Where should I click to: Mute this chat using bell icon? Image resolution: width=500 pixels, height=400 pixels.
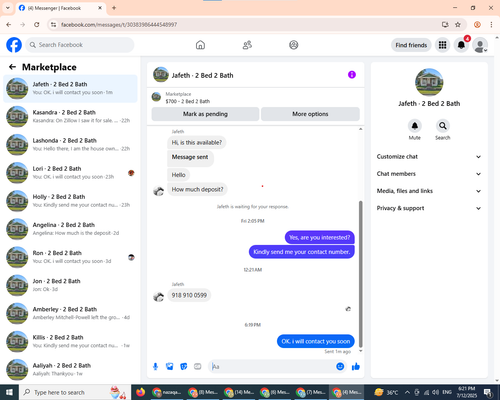(415, 126)
